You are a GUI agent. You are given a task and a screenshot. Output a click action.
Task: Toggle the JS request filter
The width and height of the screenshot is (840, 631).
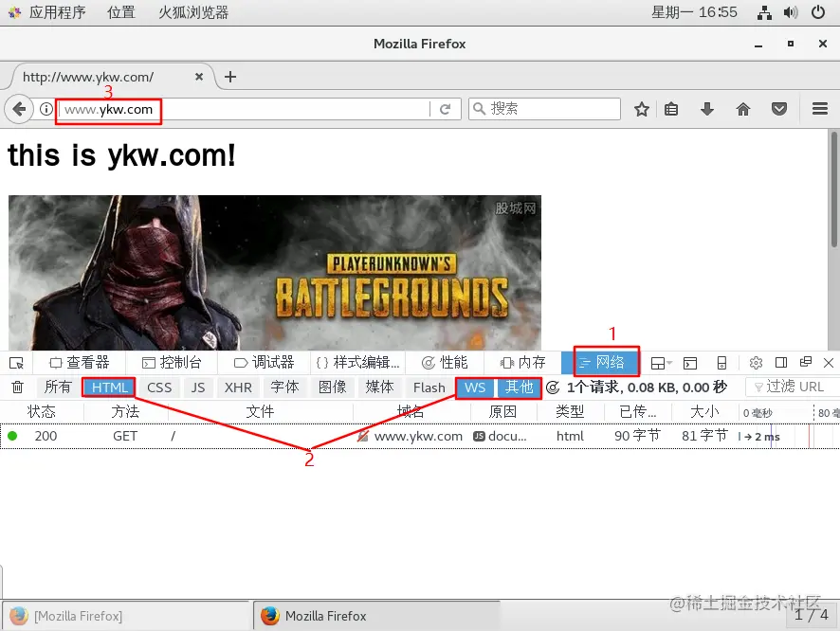198,388
